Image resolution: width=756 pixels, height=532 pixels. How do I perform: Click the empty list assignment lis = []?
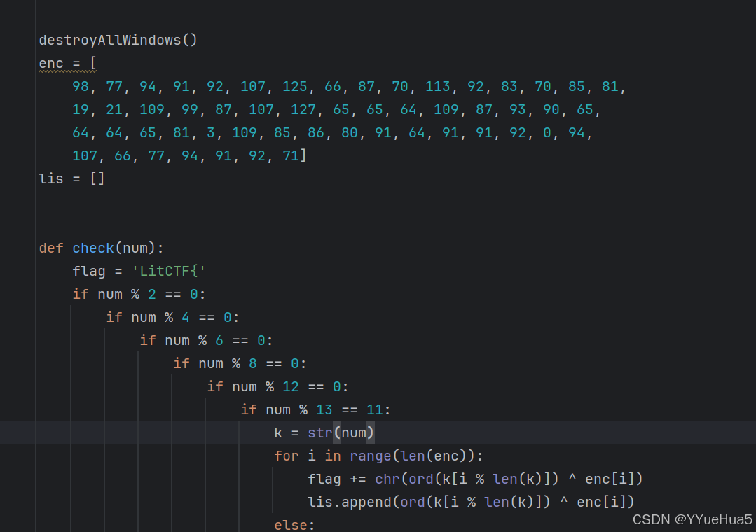(x=71, y=178)
